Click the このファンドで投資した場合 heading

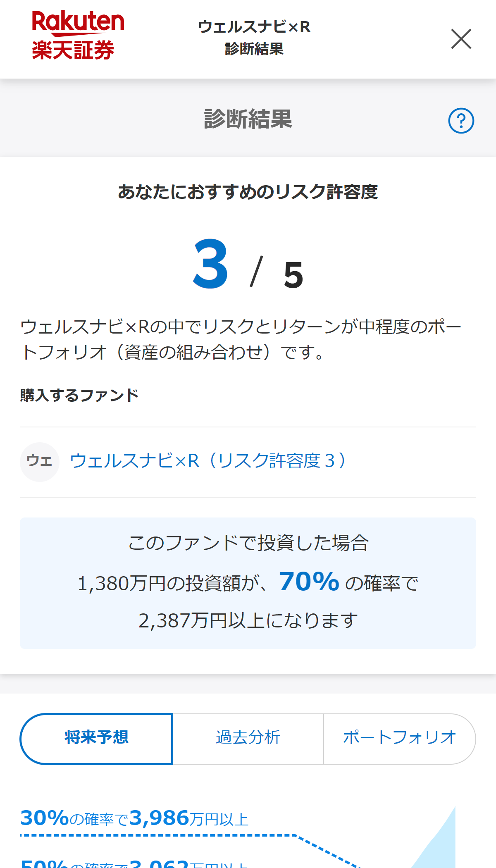coord(248,543)
